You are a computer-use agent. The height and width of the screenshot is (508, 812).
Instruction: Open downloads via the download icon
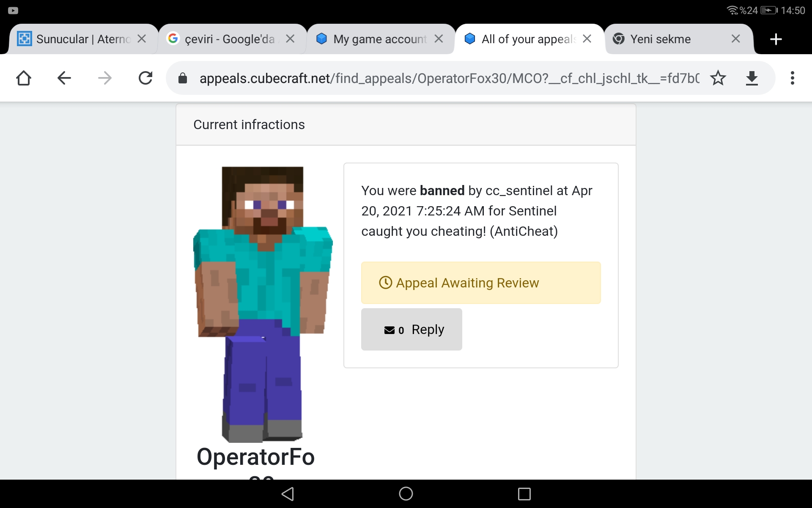pyautogui.click(x=752, y=78)
